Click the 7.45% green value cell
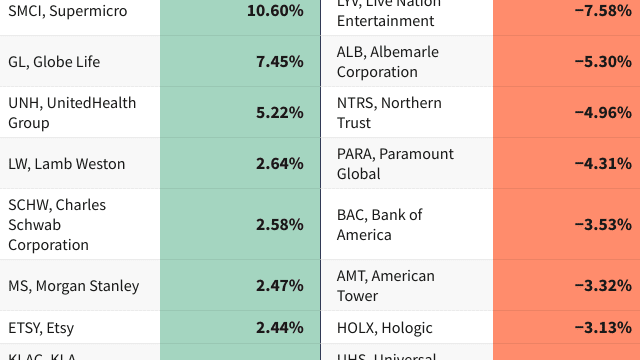Screen dimensions: 640x360 [240, 61]
